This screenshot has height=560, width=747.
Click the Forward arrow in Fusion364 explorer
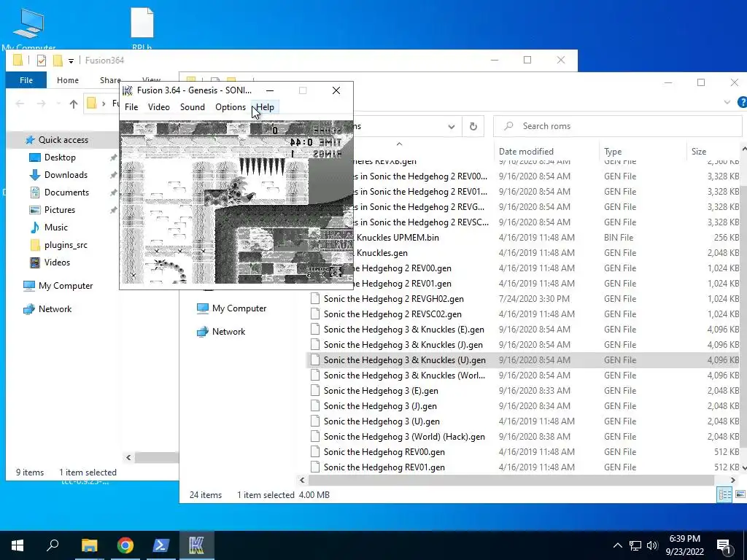42,104
